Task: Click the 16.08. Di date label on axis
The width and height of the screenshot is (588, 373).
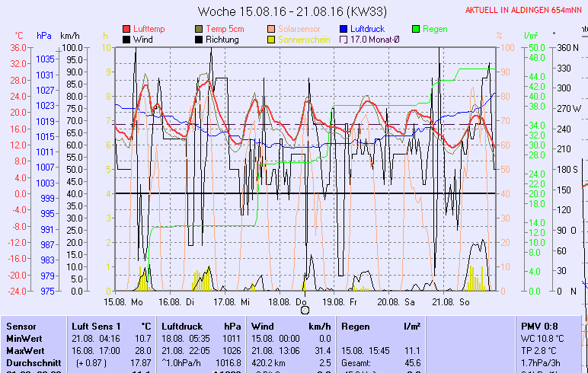Action: (176, 302)
